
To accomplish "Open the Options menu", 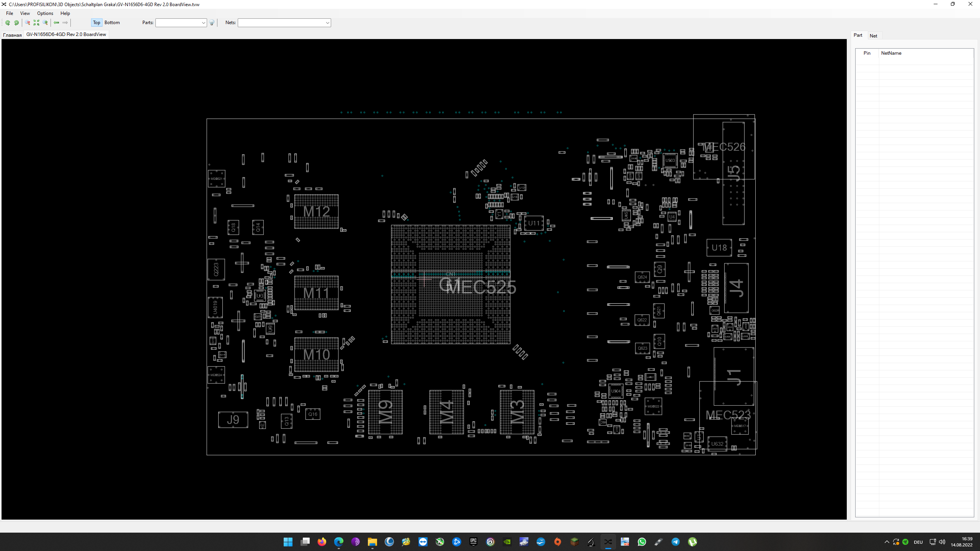I will coord(45,13).
